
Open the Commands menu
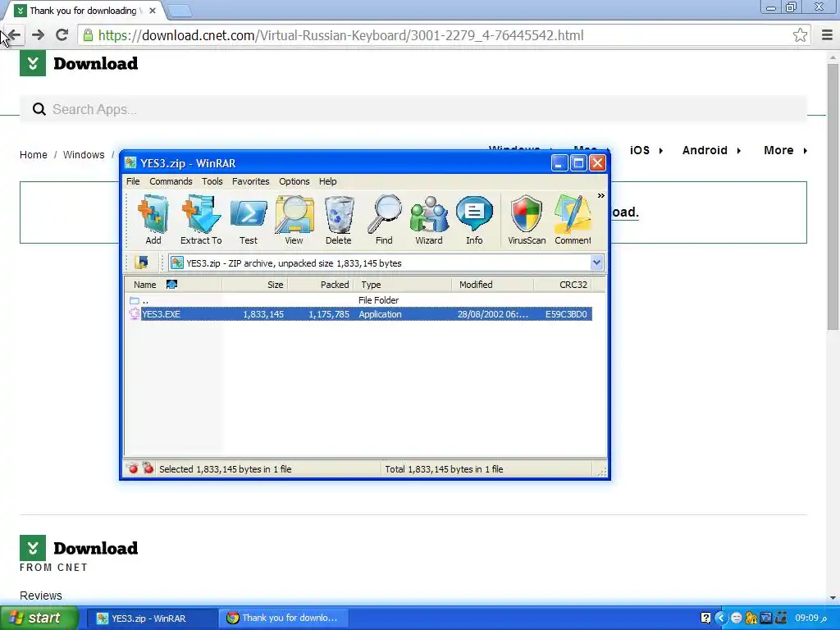click(171, 181)
